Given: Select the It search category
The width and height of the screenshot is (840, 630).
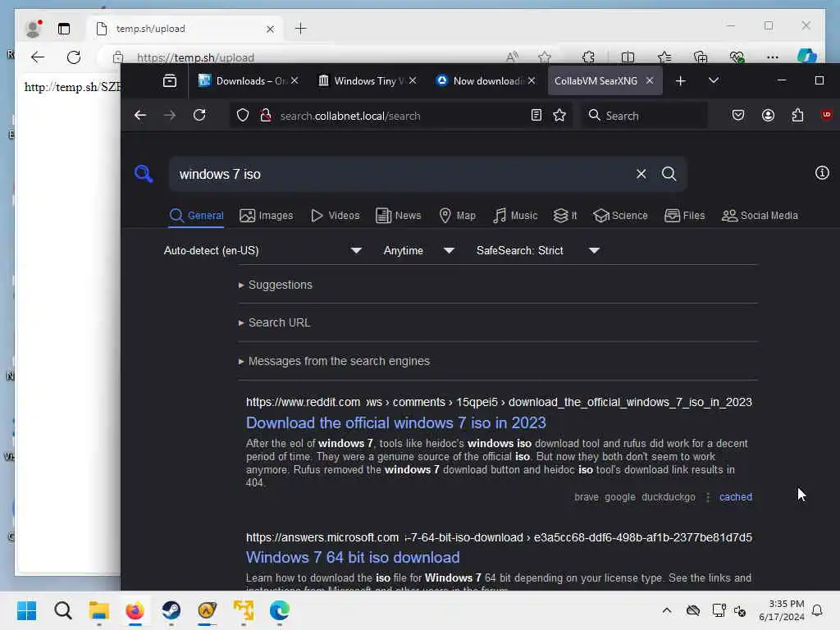Looking at the screenshot, I should click(565, 216).
